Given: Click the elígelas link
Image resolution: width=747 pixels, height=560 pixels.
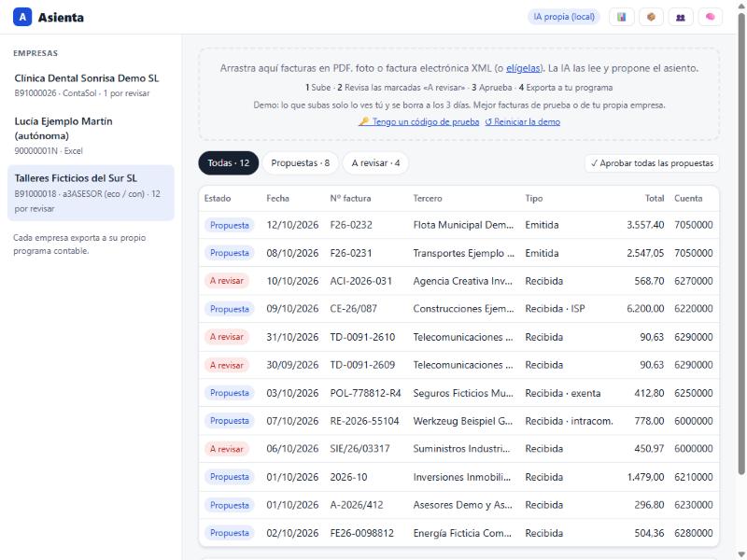Looking at the screenshot, I should tap(523, 68).
